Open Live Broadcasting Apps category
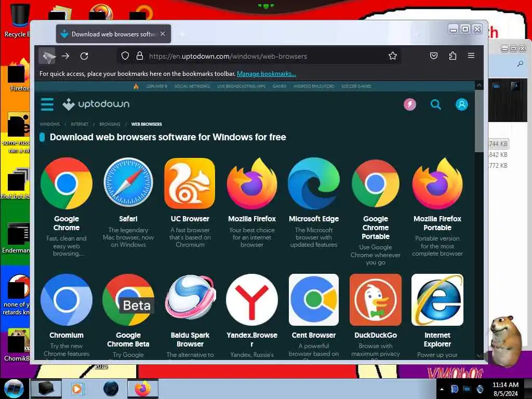The width and height of the screenshot is (532, 399). [241, 86]
